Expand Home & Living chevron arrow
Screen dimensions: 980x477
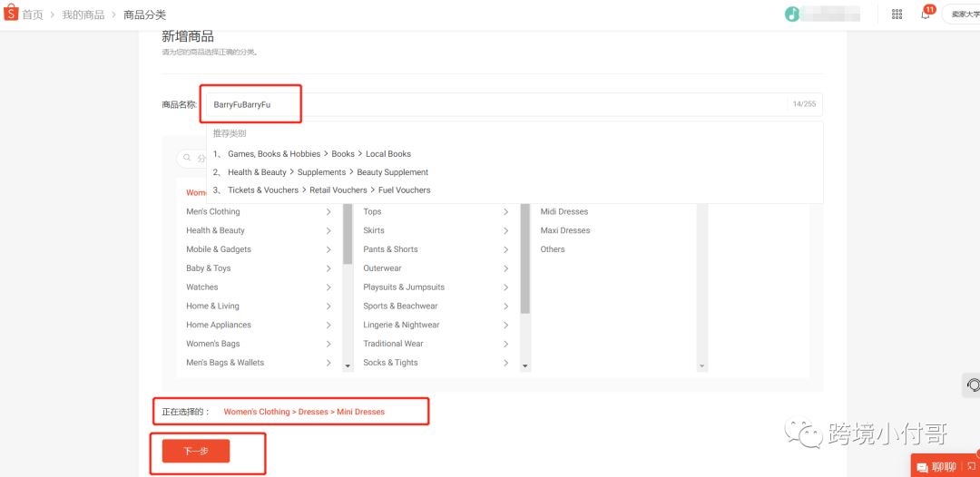click(328, 306)
